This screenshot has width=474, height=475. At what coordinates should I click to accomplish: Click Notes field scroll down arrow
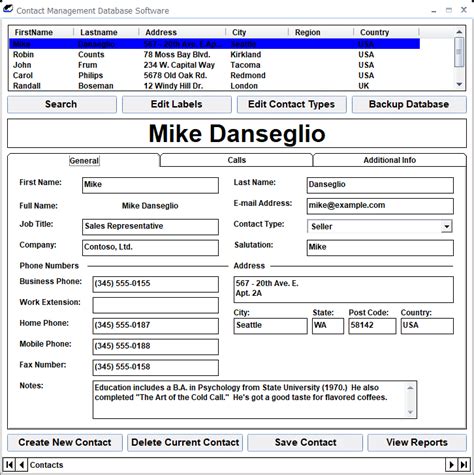[x=410, y=412]
